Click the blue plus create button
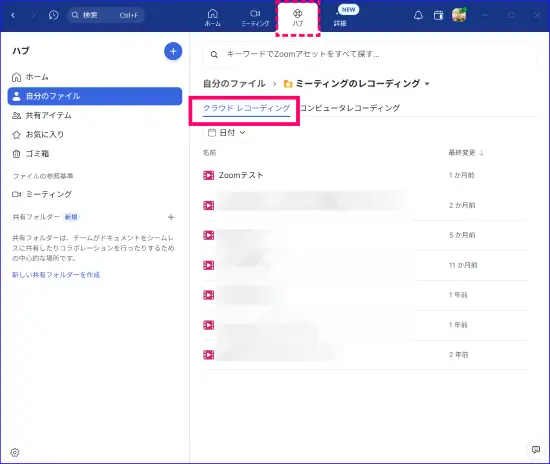Image resolution: width=550 pixels, height=464 pixels. point(173,51)
